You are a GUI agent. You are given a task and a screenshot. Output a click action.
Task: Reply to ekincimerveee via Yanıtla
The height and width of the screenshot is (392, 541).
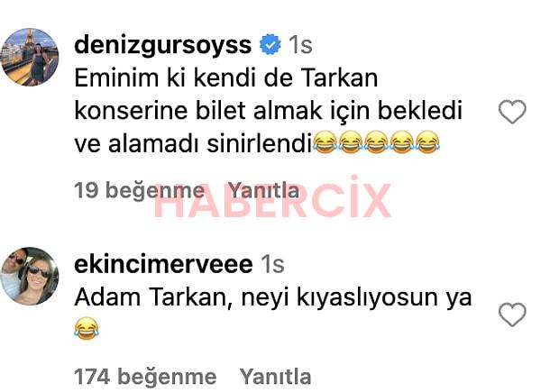point(275,376)
